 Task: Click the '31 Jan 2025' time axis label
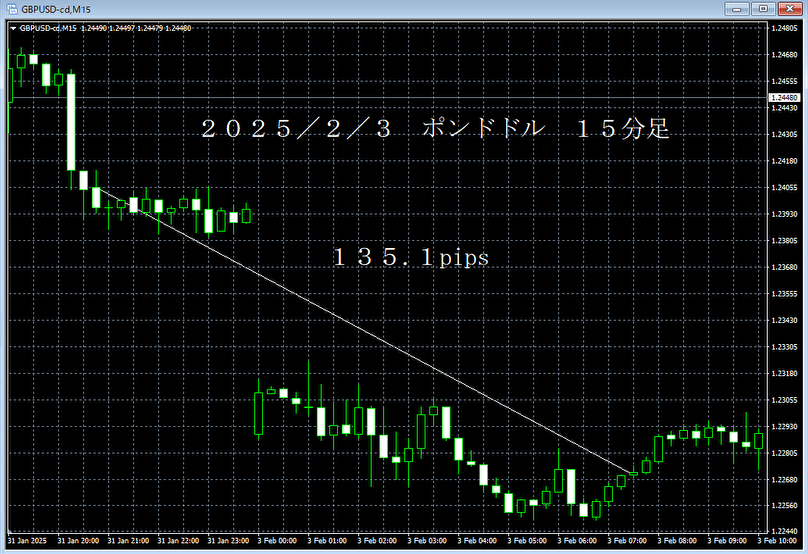27,541
